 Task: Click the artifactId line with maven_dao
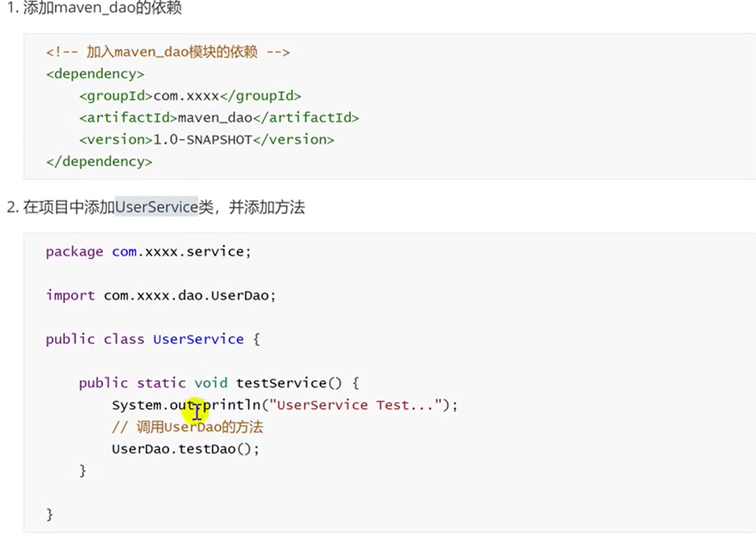[x=220, y=118]
